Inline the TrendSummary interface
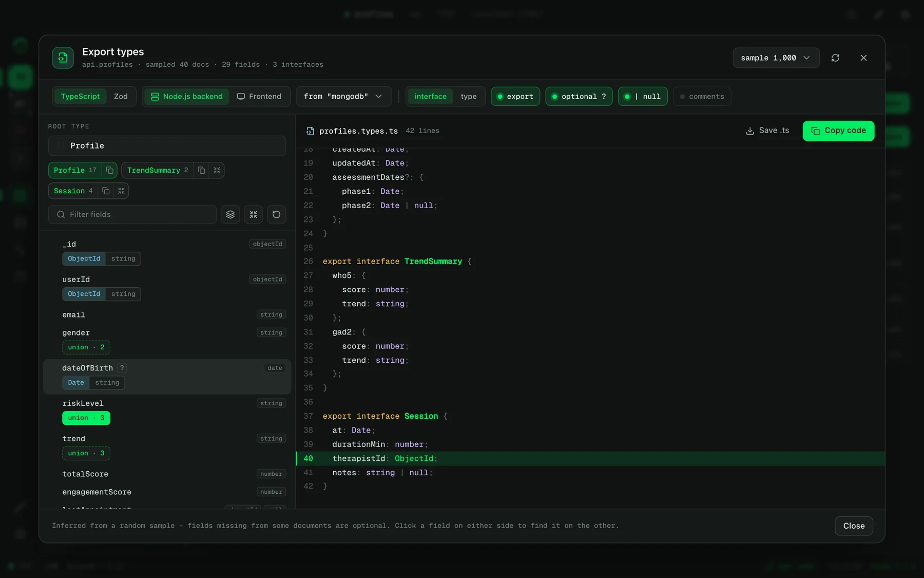This screenshot has width=924, height=578. (x=217, y=170)
